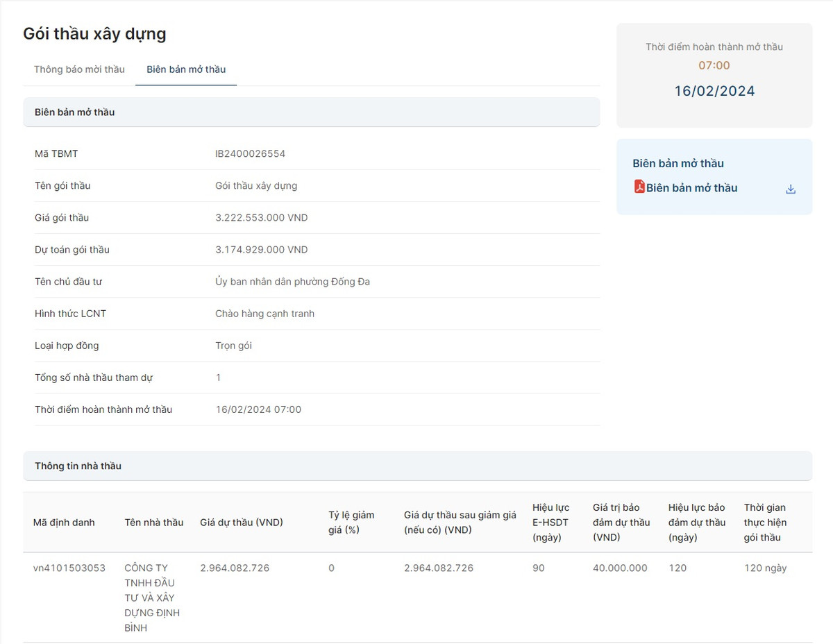Image resolution: width=833 pixels, height=644 pixels.
Task: Click the identifier code vn4101503053
Action: click(69, 568)
